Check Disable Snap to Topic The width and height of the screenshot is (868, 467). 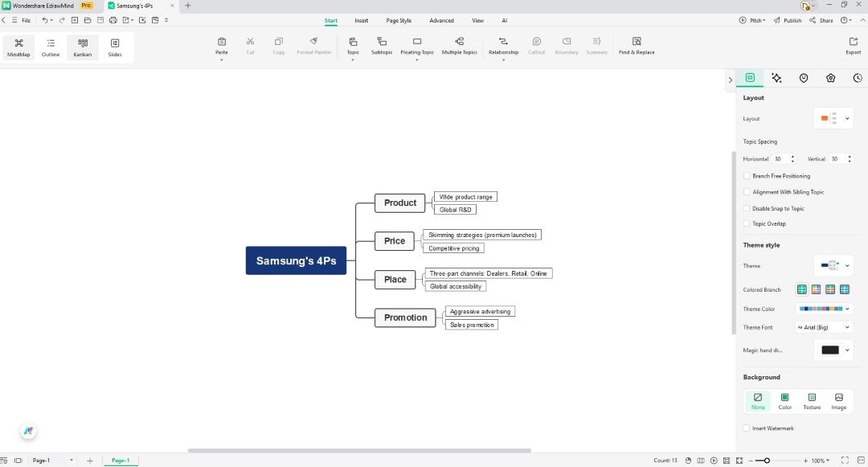(x=747, y=207)
